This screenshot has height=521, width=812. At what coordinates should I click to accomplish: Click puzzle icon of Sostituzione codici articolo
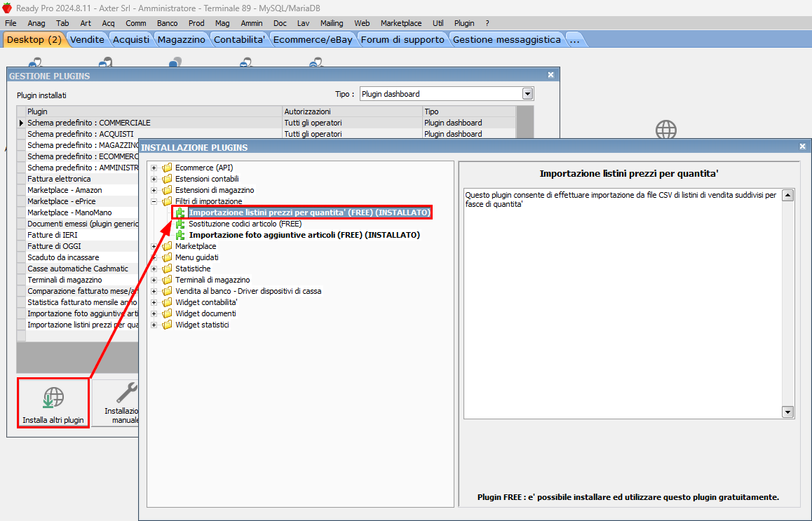click(x=180, y=224)
